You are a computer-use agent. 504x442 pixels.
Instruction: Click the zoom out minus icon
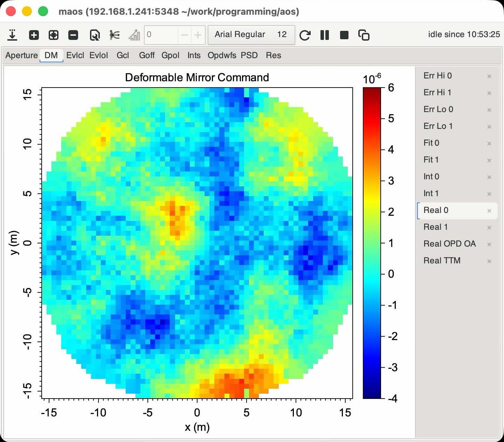tap(73, 35)
